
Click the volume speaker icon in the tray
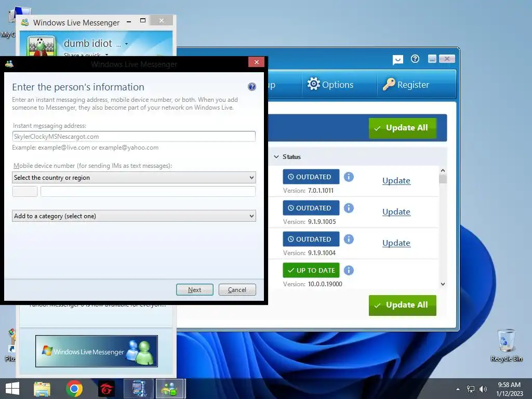[x=483, y=389]
